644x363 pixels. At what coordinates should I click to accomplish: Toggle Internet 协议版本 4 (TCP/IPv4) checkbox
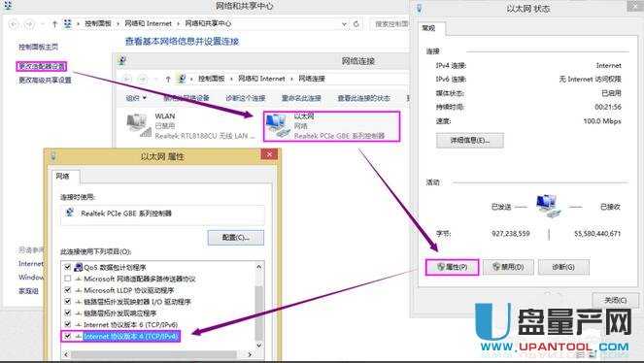68,337
